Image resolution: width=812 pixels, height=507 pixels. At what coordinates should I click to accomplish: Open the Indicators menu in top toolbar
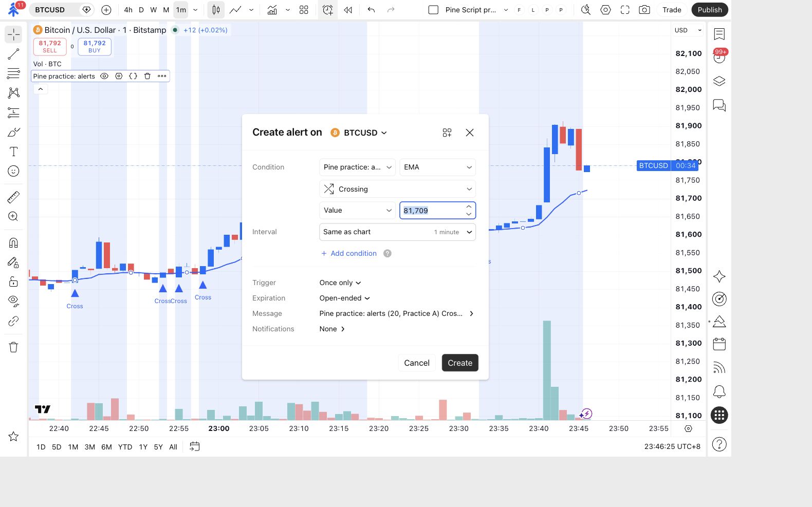coord(272,10)
